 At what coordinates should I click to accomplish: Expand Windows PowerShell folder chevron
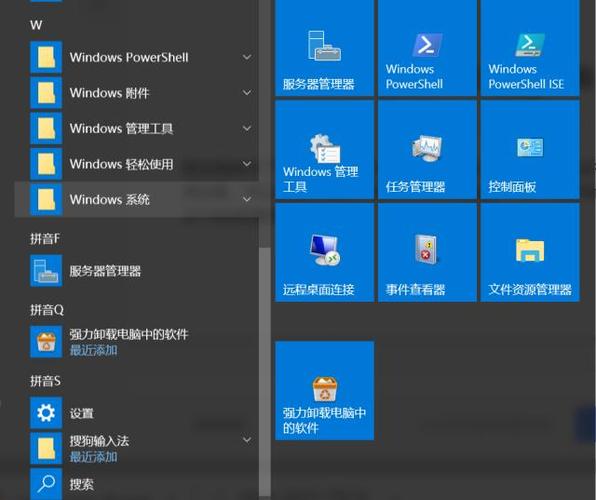[x=247, y=57]
